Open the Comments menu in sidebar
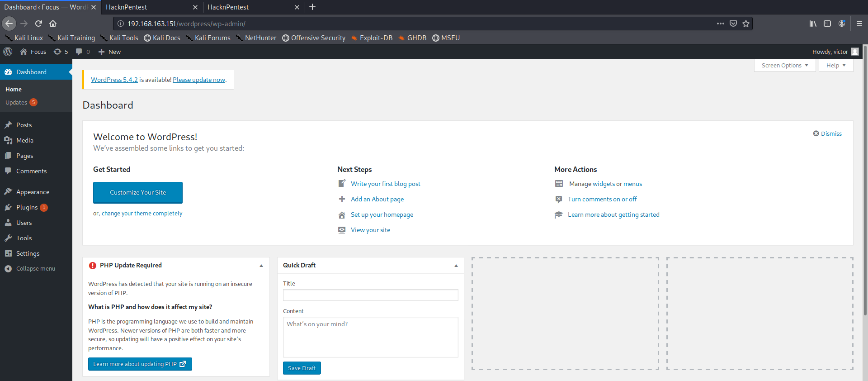Screen dimensions: 868x381 36,171
